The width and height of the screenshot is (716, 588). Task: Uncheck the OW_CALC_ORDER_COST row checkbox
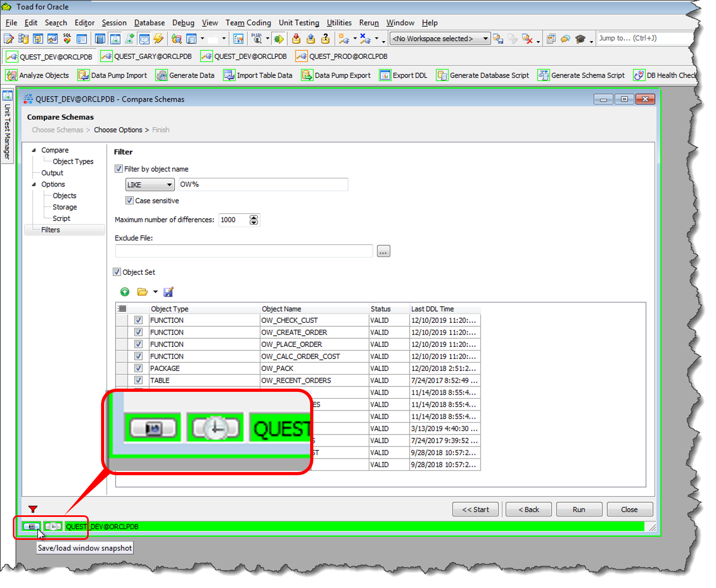coord(138,356)
